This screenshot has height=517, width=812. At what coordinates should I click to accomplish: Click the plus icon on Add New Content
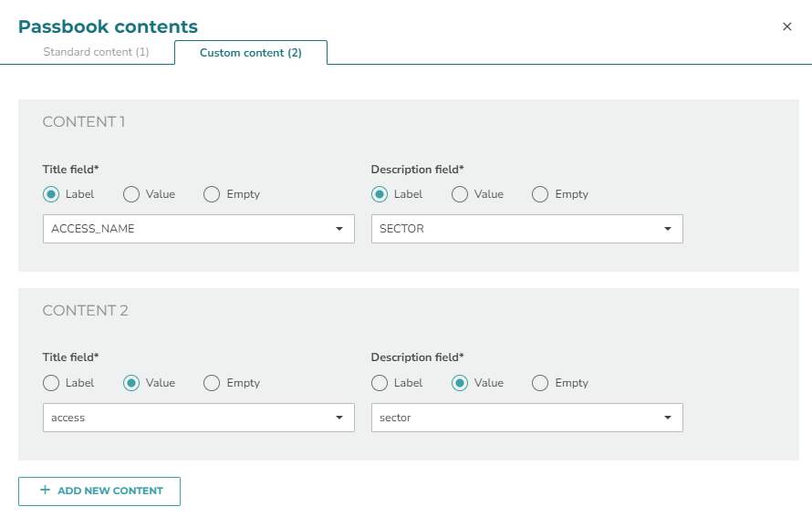pyautogui.click(x=45, y=490)
